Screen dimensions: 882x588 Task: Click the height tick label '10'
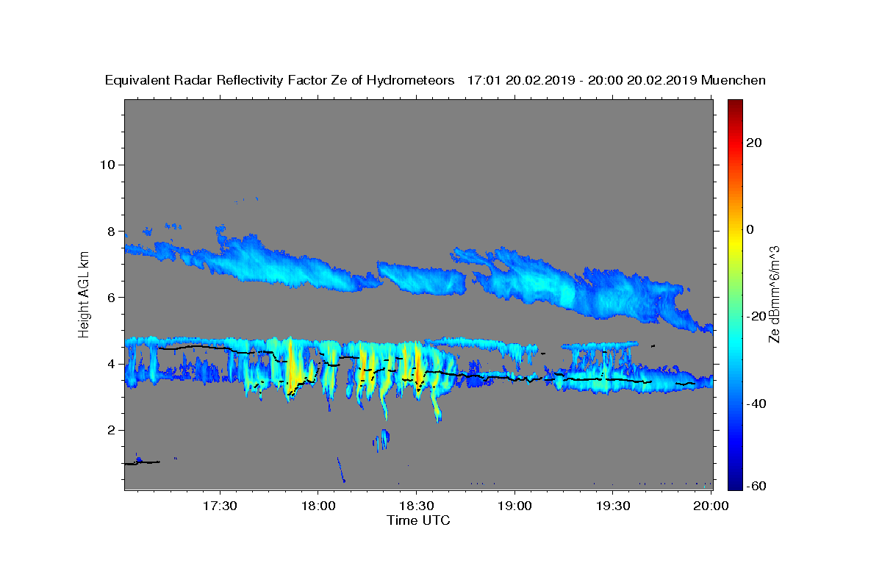pos(107,165)
